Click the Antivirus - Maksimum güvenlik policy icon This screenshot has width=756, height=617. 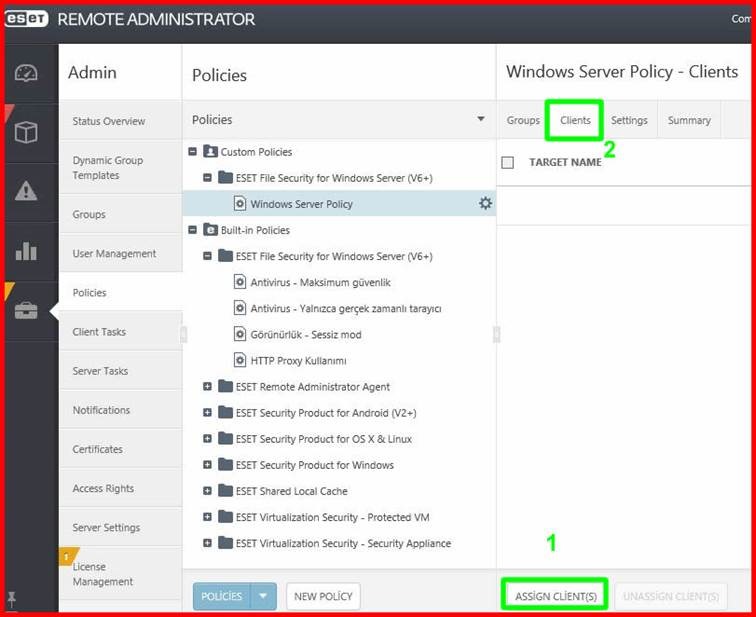(x=240, y=282)
